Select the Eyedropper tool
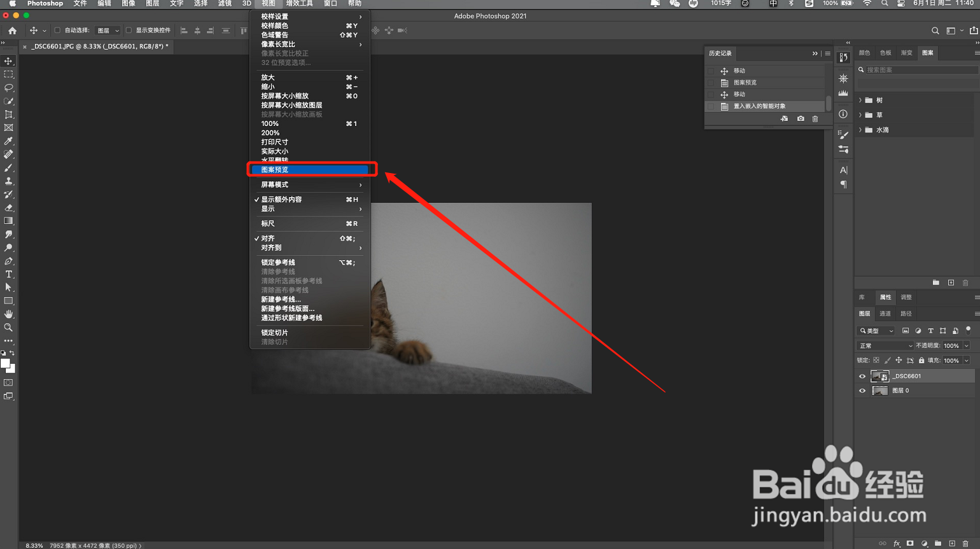Screen dimensions: 980x549 8,141
